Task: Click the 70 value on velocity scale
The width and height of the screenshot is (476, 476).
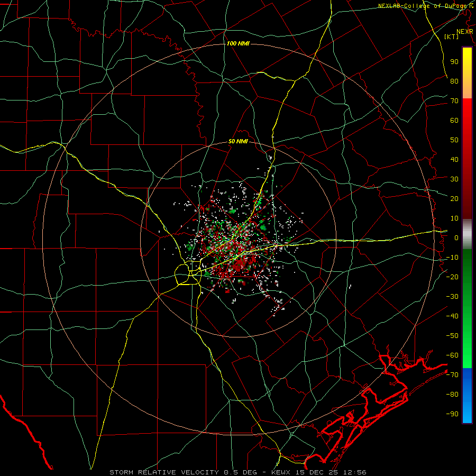Action: tap(454, 101)
